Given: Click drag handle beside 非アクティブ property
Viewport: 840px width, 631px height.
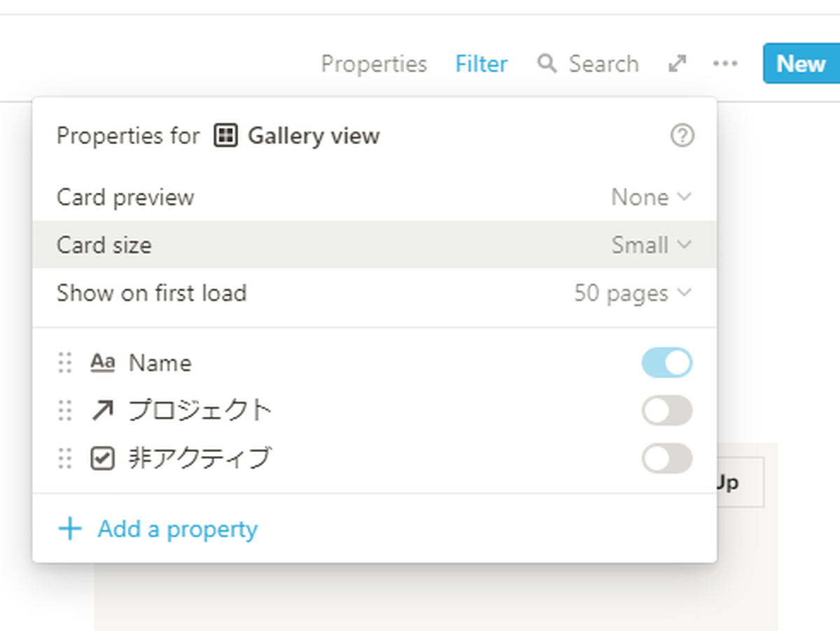Looking at the screenshot, I should tap(64, 458).
